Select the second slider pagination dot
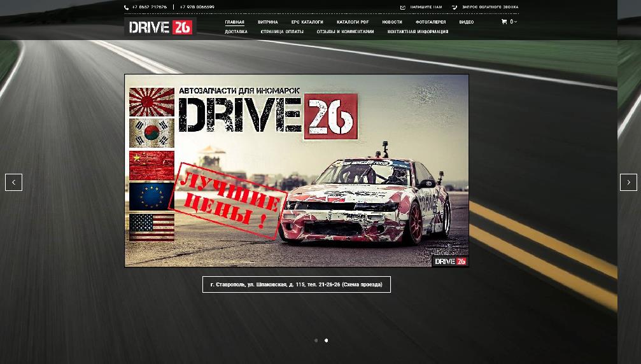 point(326,340)
